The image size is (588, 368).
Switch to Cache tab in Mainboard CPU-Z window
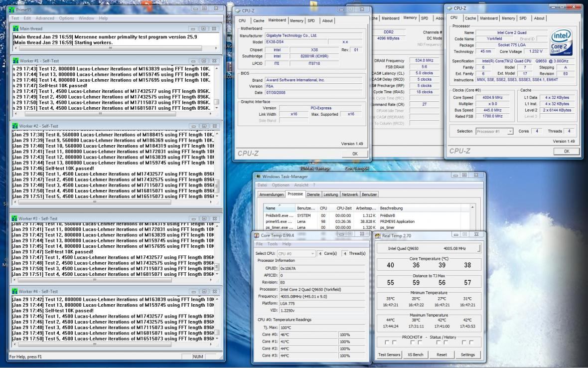click(259, 20)
